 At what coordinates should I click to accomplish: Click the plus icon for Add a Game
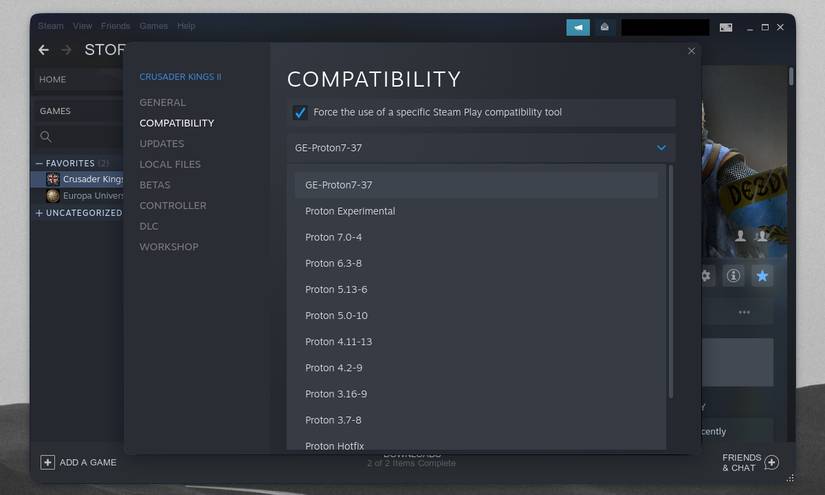coord(47,462)
